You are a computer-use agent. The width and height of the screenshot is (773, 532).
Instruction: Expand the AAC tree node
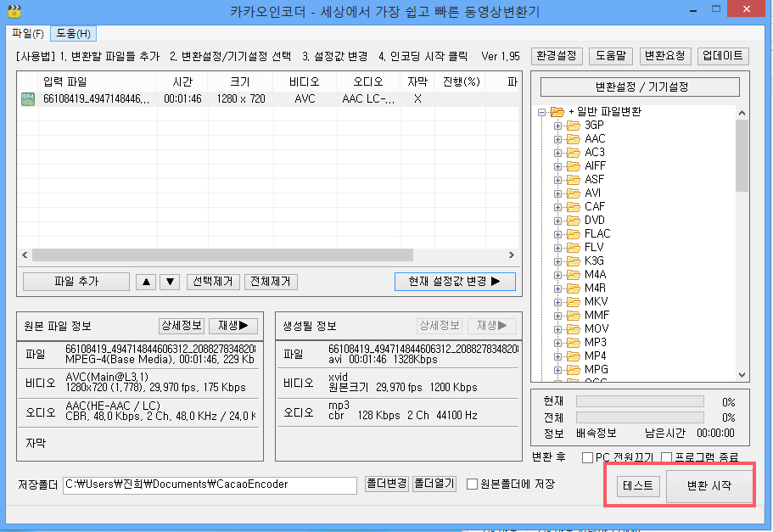click(557, 139)
